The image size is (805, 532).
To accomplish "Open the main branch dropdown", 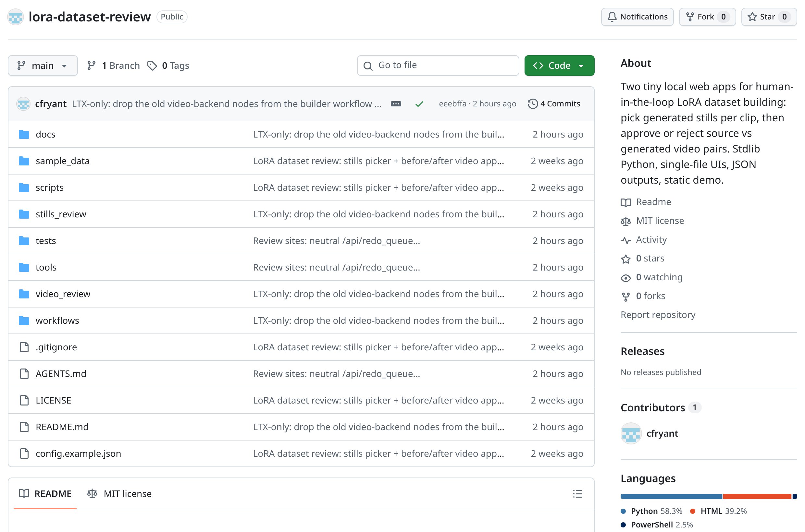I will pos(43,66).
